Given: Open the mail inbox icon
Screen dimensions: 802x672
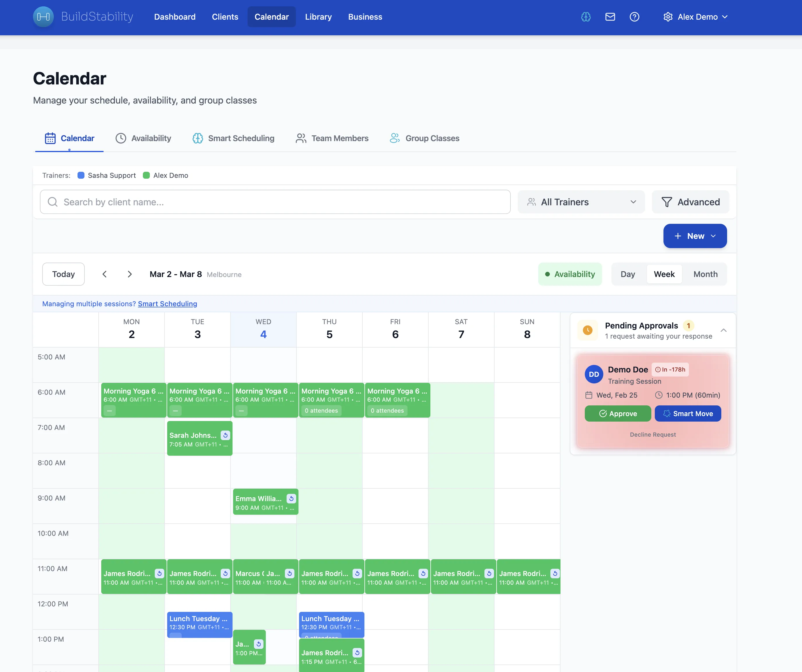Looking at the screenshot, I should click(x=610, y=17).
